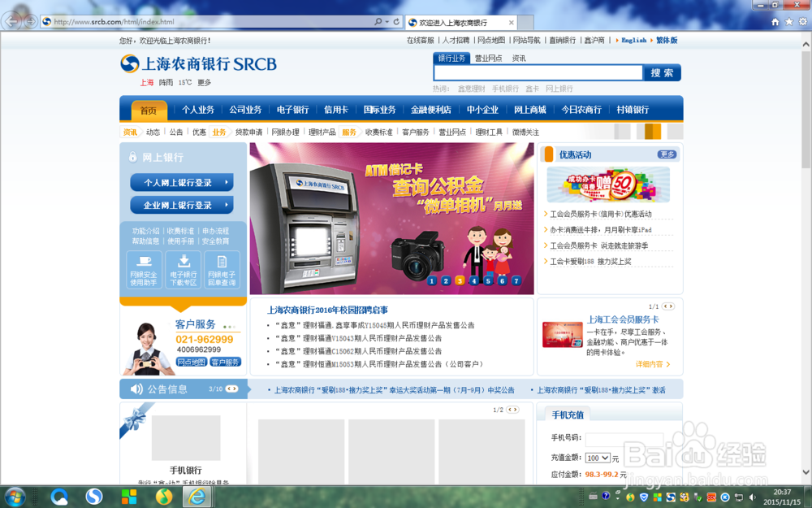The height and width of the screenshot is (508, 812).
Task: Open 电子银行下载专区 download icon
Action: (x=184, y=270)
